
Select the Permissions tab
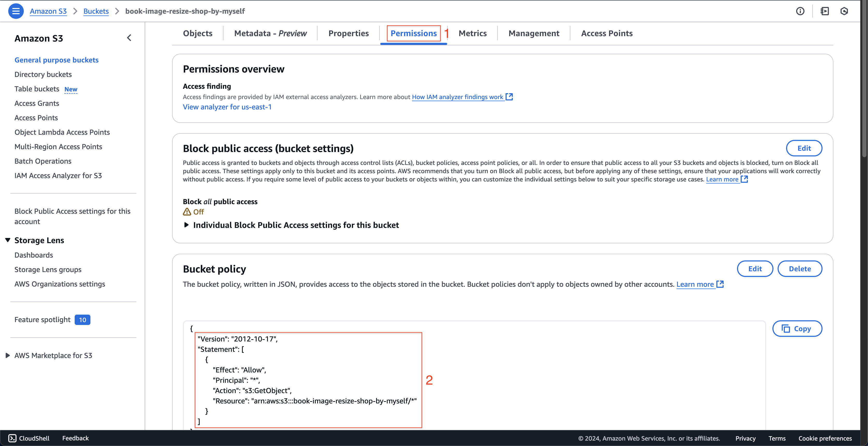[x=413, y=33]
